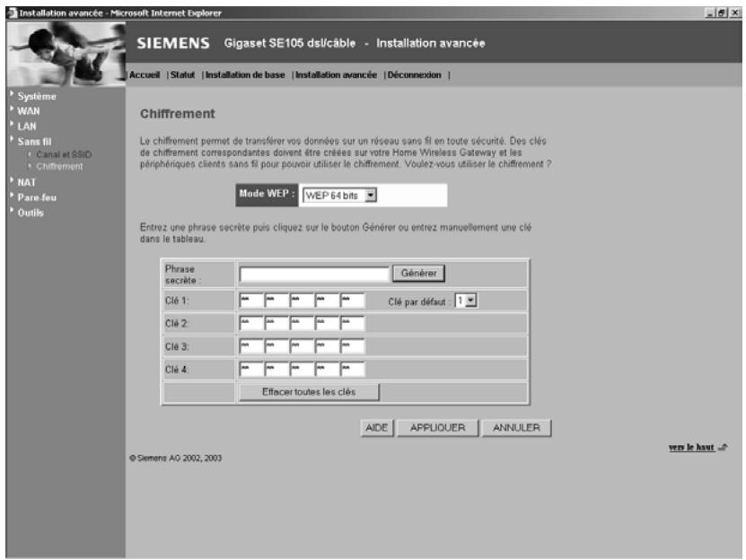Minimize the Internet Explorer window

click(x=710, y=13)
